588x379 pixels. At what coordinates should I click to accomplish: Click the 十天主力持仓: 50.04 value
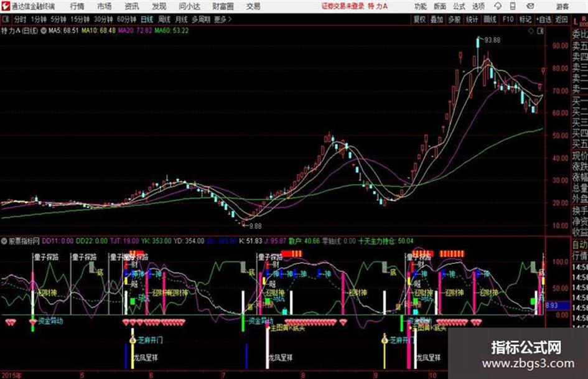coord(386,241)
